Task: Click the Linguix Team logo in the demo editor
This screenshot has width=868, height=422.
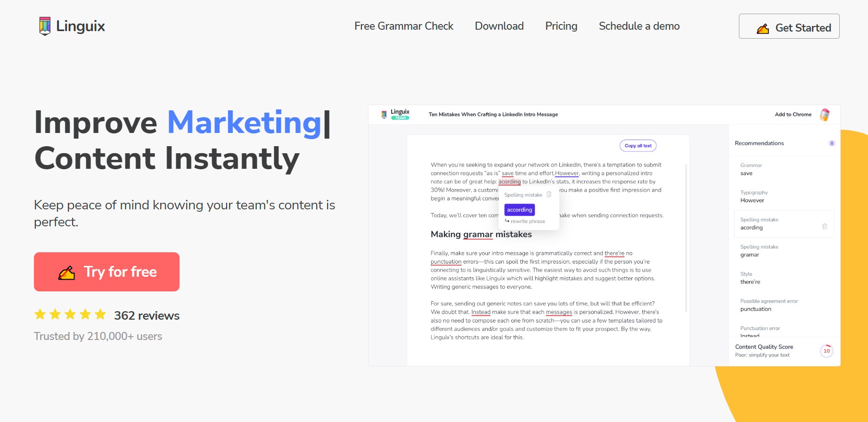Action: [395, 114]
